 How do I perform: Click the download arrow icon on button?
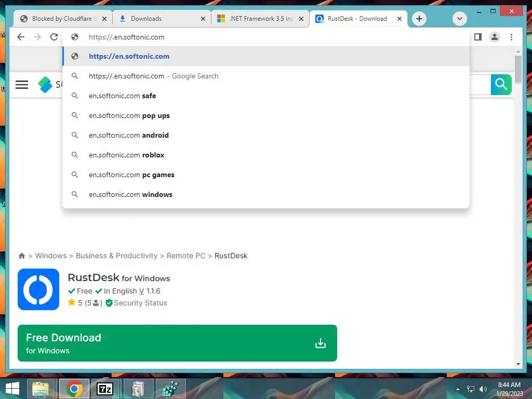320,343
